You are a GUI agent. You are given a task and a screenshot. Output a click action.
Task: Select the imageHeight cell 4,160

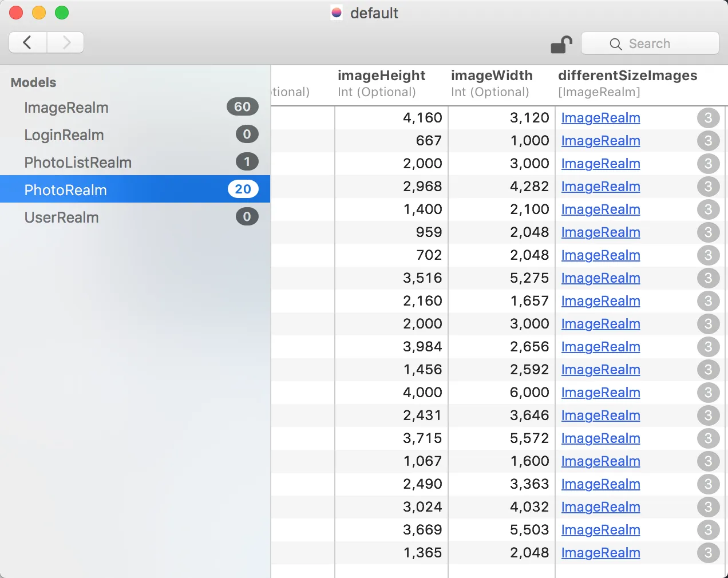[x=391, y=118]
